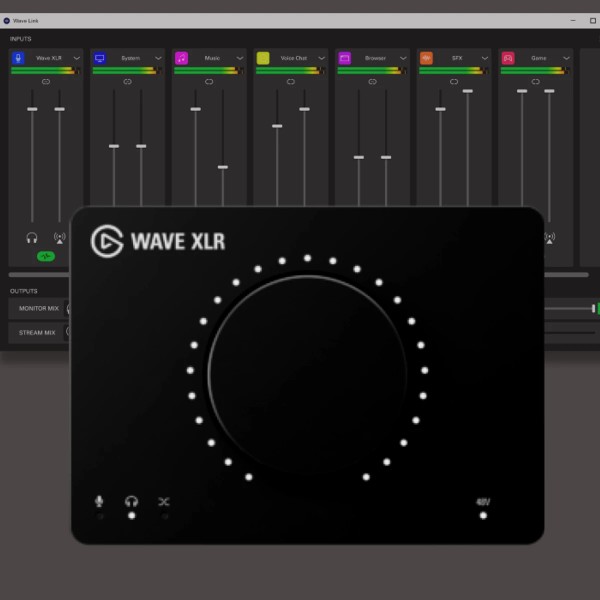
Task: Click the Elgato logo on Wave XLR
Action: [107, 241]
